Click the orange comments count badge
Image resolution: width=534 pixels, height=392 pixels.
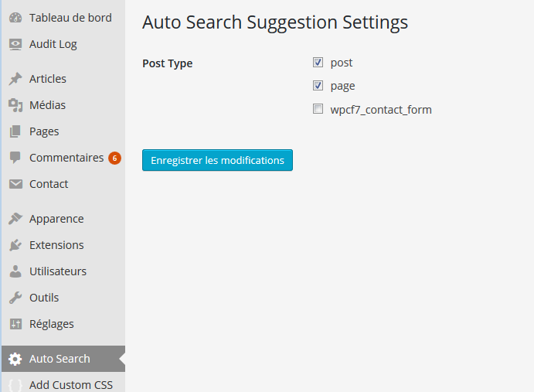[x=115, y=159]
